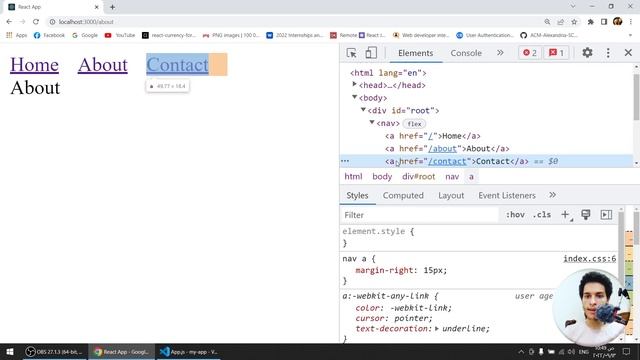Image resolution: width=640 pixels, height=360 pixels.
Task: Toggle the :hov element state button
Action: coord(515,215)
